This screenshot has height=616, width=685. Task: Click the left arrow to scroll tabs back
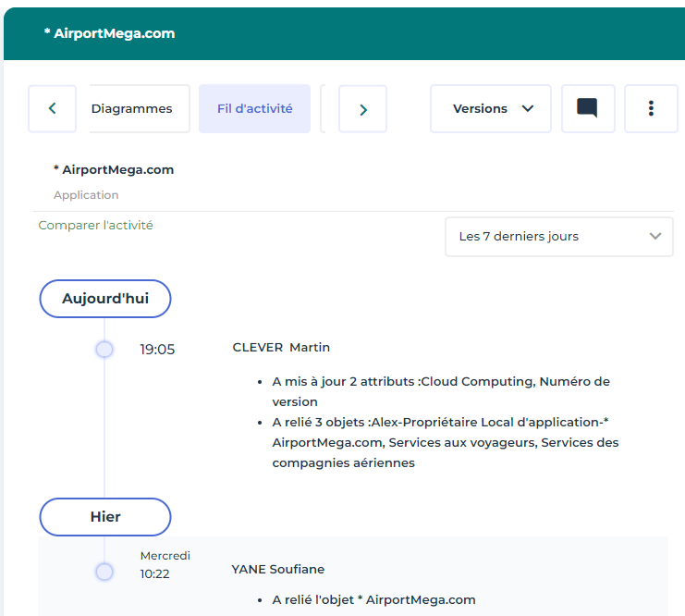52,109
